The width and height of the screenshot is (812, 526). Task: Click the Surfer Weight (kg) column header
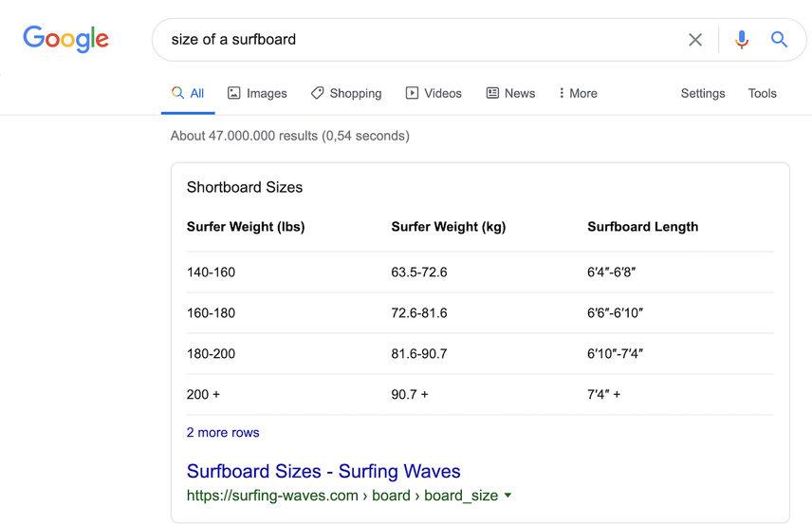pyautogui.click(x=449, y=227)
